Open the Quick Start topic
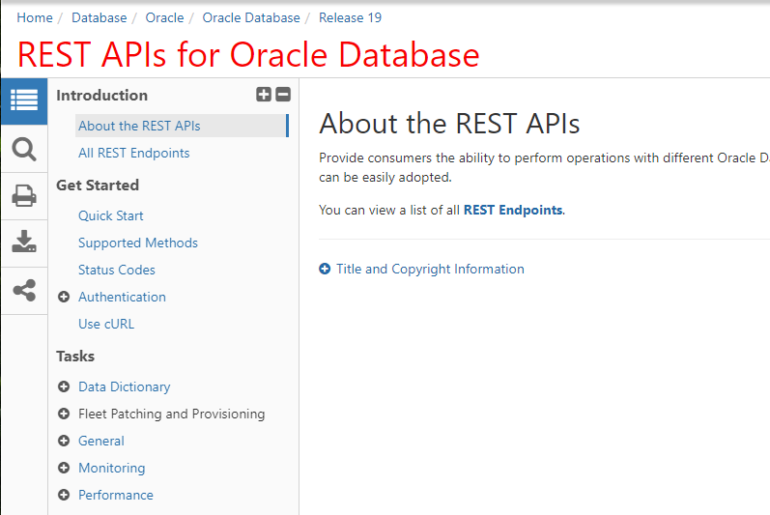The height and width of the screenshot is (515, 770). point(110,216)
